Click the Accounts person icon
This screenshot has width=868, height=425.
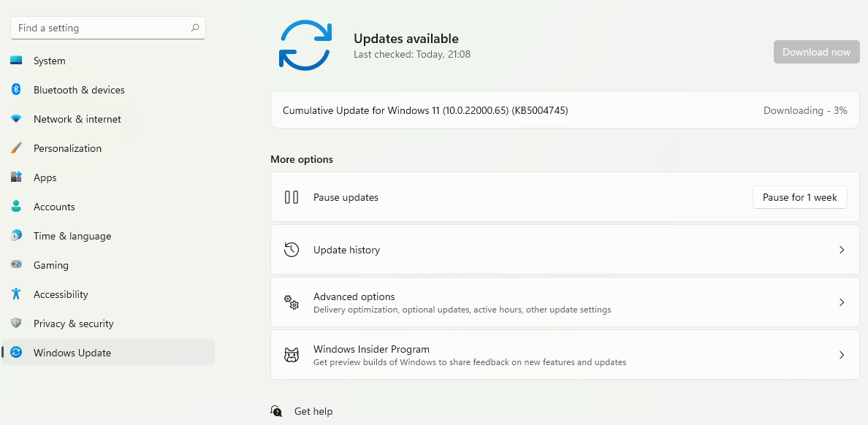(16, 207)
